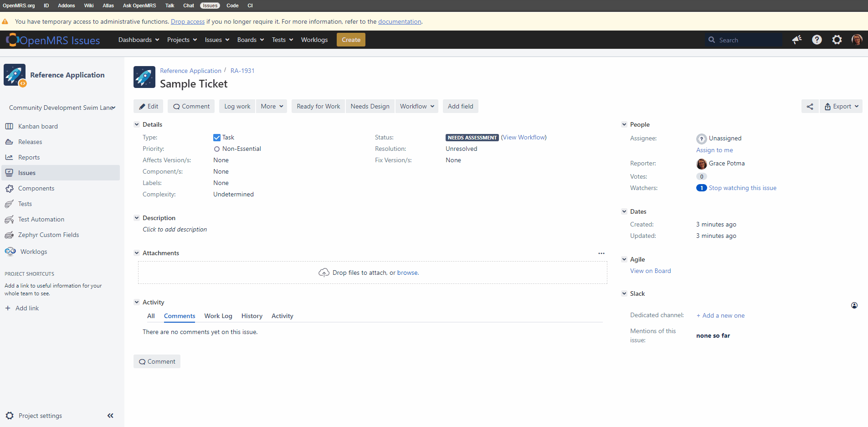The image size is (868, 427).
Task: Open the Boards menu
Action: click(x=251, y=40)
